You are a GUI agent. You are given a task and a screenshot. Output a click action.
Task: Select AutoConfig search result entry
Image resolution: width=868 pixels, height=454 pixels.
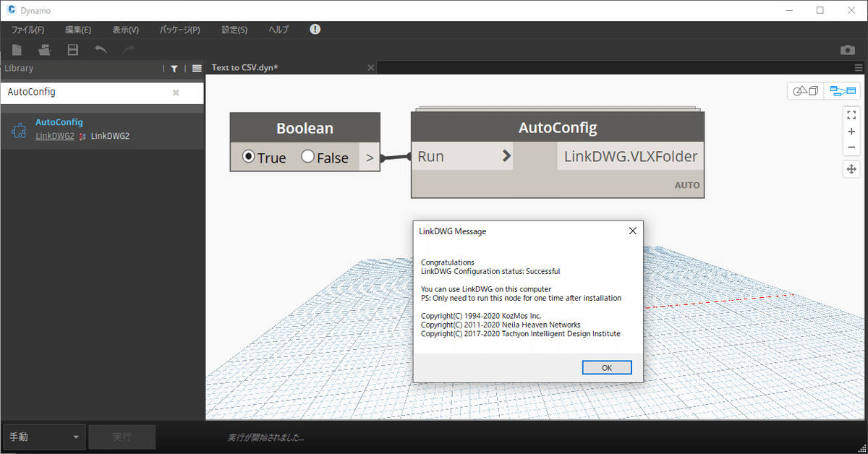(102, 129)
